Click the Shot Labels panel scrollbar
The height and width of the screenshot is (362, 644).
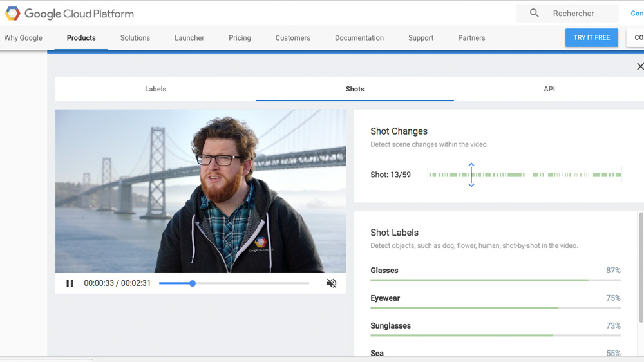coord(640,267)
